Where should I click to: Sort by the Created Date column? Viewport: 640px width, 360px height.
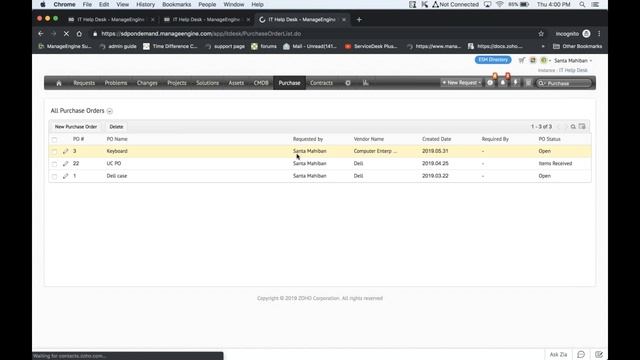[436, 139]
